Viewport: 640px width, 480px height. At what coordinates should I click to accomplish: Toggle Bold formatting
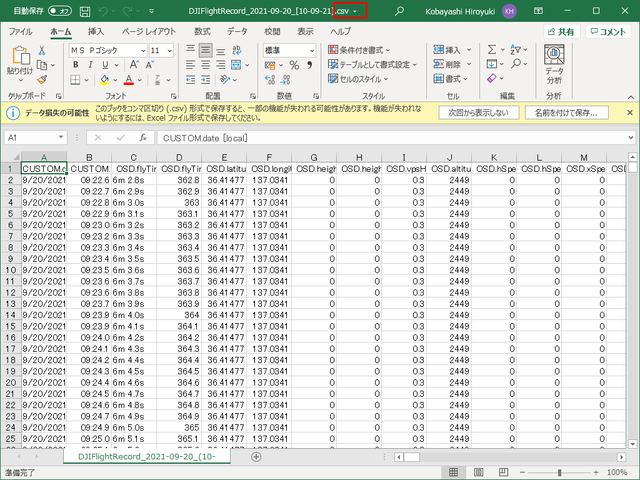click(76, 65)
